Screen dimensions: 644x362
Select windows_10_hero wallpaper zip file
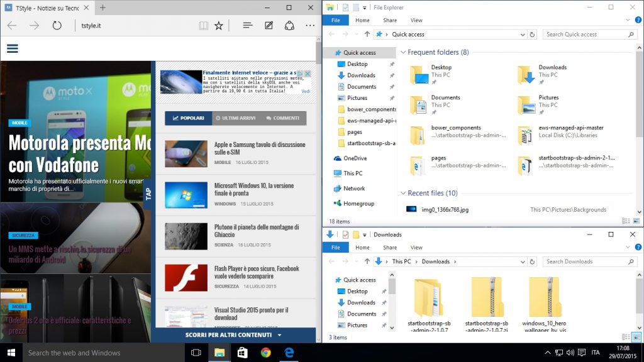click(x=544, y=304)
